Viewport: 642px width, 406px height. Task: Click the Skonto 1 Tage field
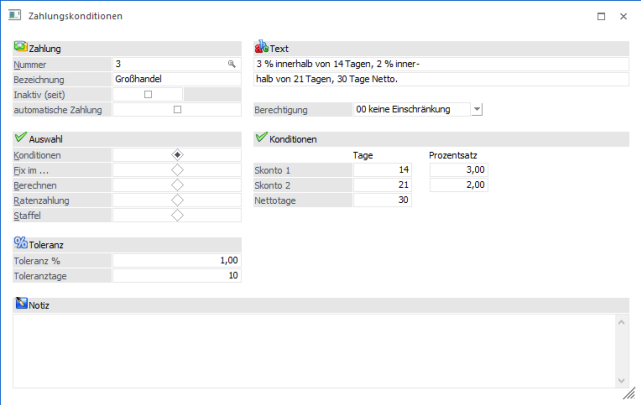382,171
